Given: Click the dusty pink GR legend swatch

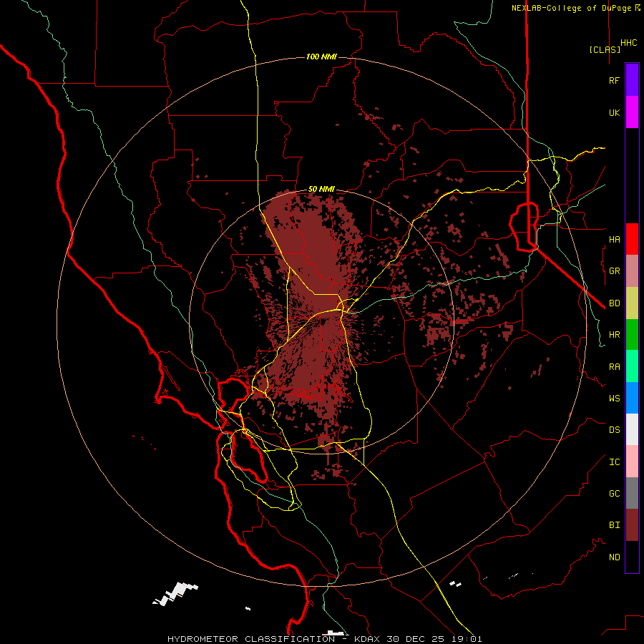Looking at the screenshot, I should pos(632,271).
